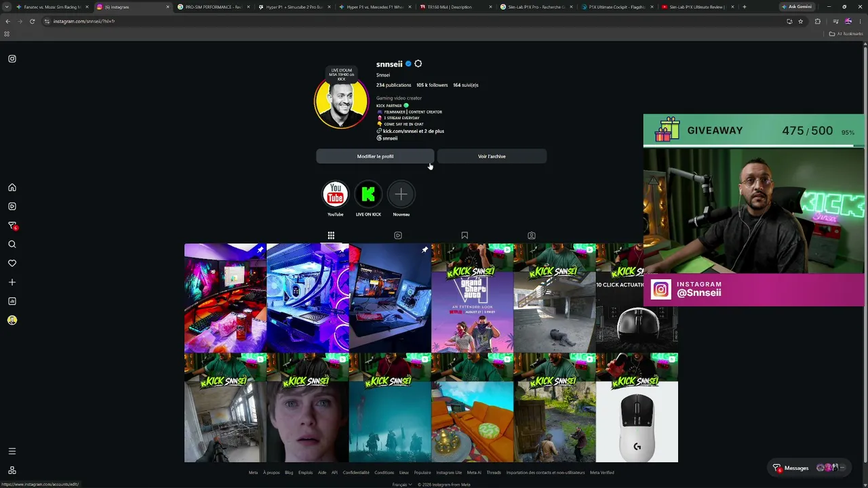The image size is (868, 488).
Task: Go to Instagram Home via sidebar
Action: tap(12, 188)
